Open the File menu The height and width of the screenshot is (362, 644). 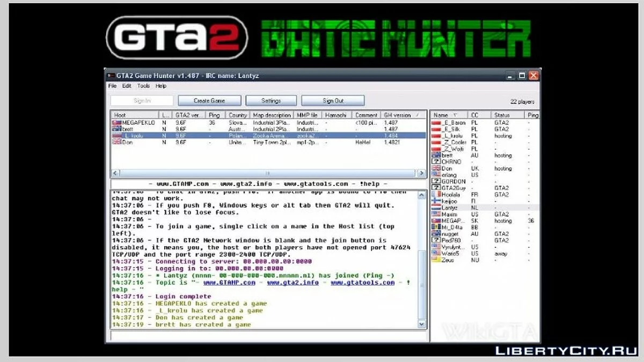pyautogui.click(x=112, y=86)
